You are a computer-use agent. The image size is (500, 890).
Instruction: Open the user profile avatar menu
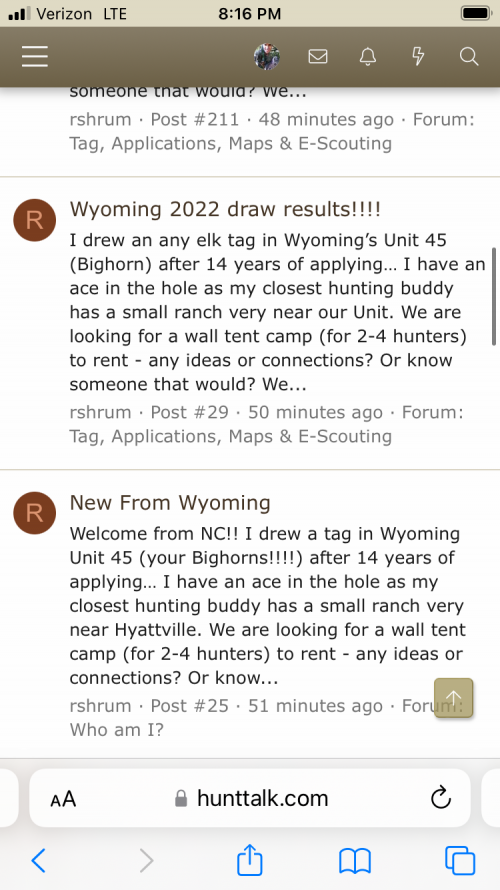click(x=267, y=57)
